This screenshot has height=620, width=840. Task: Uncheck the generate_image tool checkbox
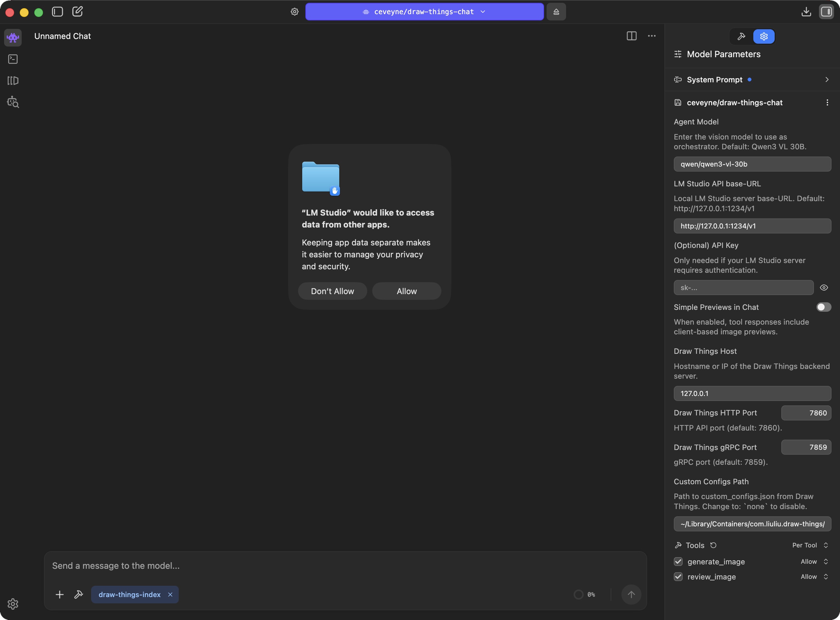point(678,562)
